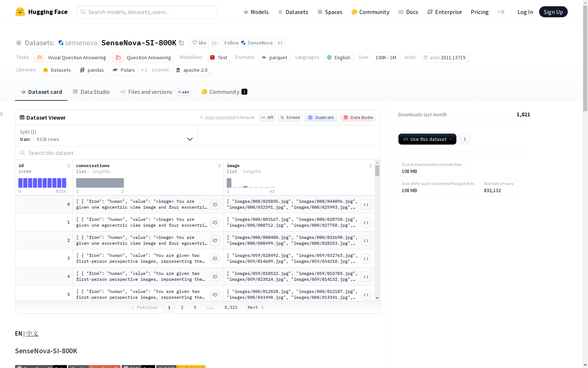Show row 5 image list as JSON
588x368 pixels.
click(366, 295)
